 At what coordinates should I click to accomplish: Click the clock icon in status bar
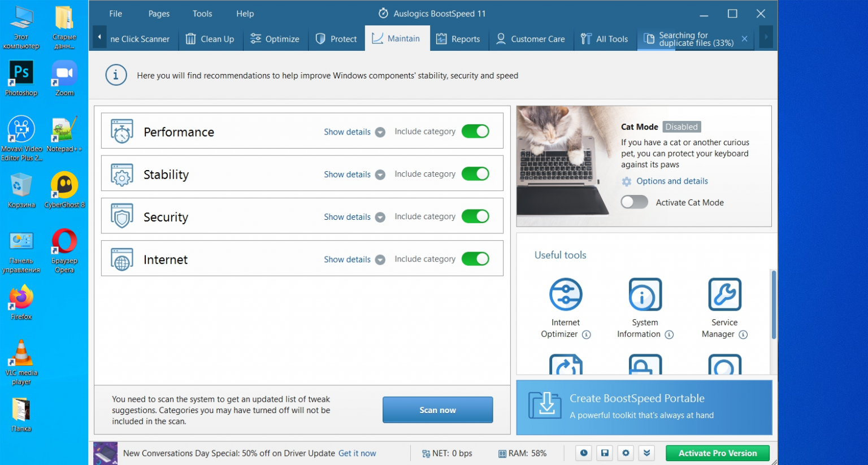(x=584, y=453)
